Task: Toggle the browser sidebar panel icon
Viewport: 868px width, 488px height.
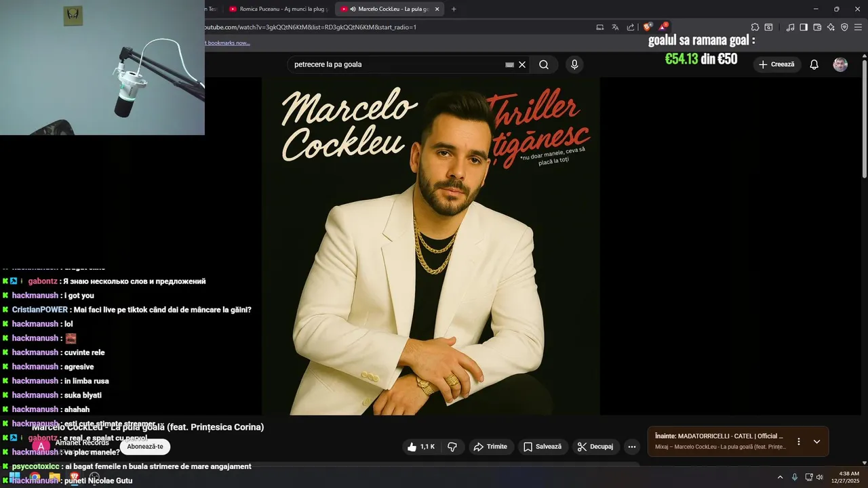Action: coord(804,27)
